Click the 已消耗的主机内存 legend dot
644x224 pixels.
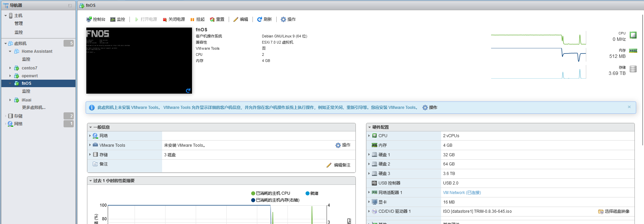[253, 200]
